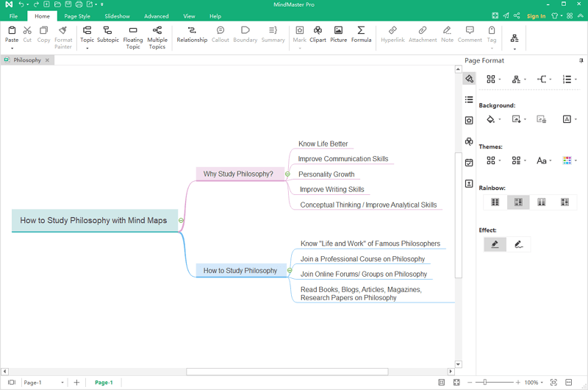Select the Page-1 sheet tab

104,383
